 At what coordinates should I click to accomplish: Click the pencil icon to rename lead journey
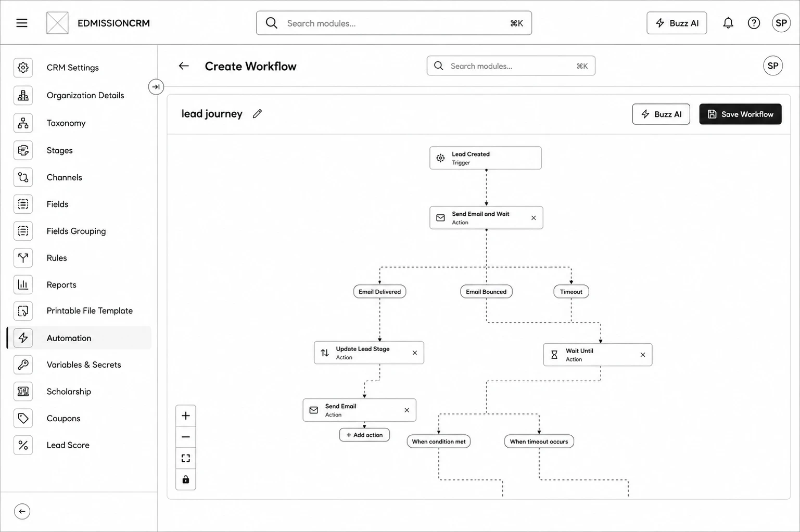tap(257, 114)
